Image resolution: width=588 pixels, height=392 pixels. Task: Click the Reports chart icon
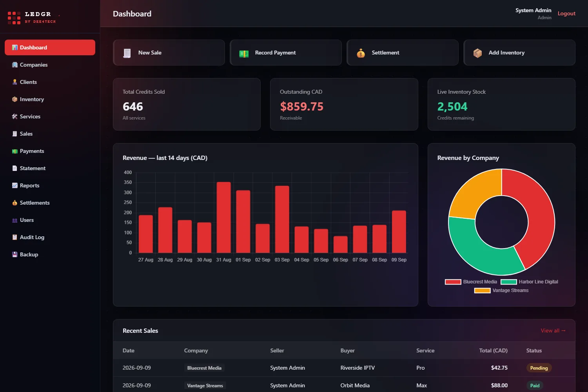[x=15, y=185]
